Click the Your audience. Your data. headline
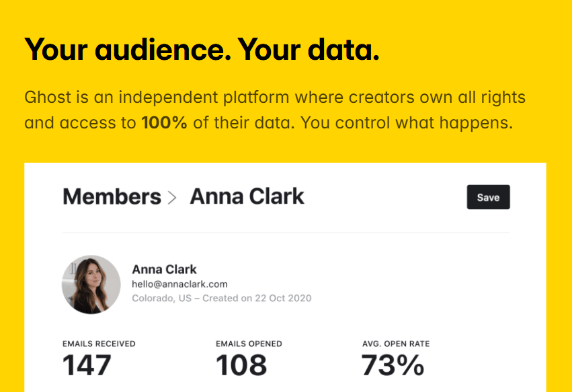 click(x=202, y=49)
